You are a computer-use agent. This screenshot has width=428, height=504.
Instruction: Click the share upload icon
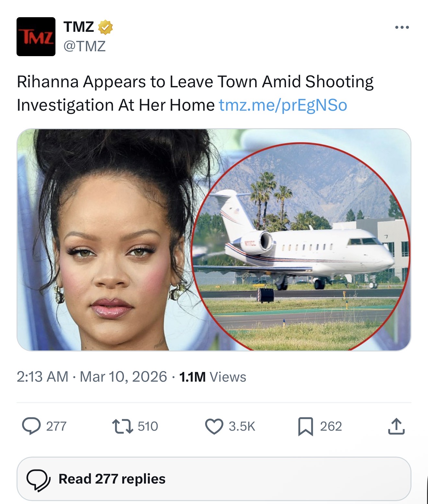(396, 426)
